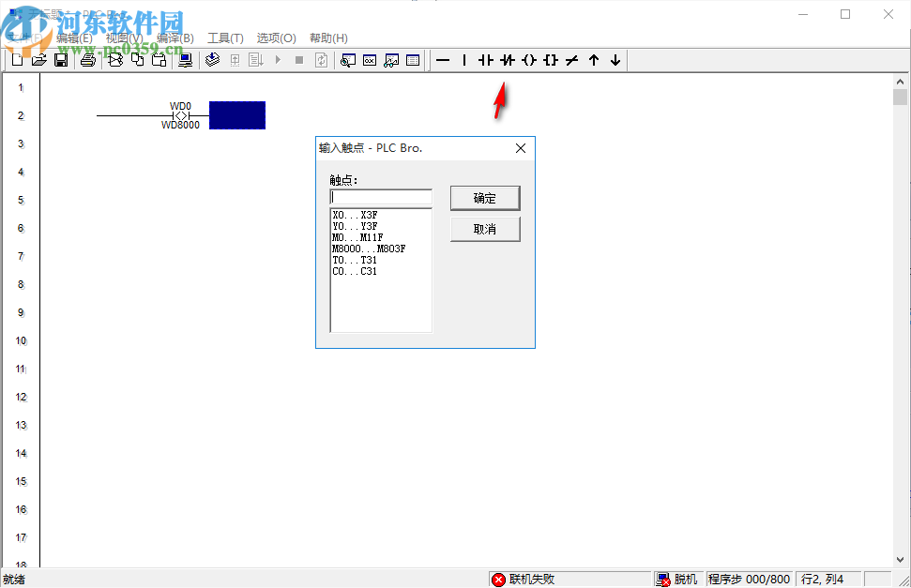Screen dimensions: 911x588
Task: Insert a vertical line element
Action: click(x=464, y=60)
